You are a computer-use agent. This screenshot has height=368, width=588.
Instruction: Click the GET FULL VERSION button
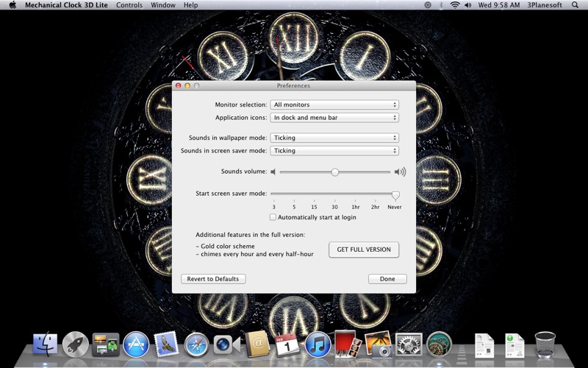tap(364, 250)
